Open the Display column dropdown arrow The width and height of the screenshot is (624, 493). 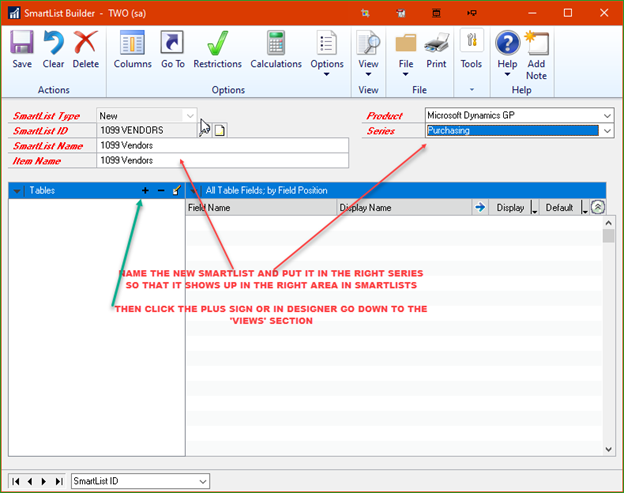pos(534,208)
